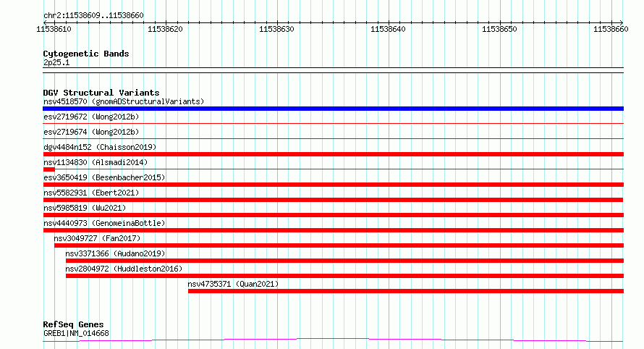Screen dimensions: 644x349
Task: Click the red nsv3049727 variant bar
Action: 339,245
